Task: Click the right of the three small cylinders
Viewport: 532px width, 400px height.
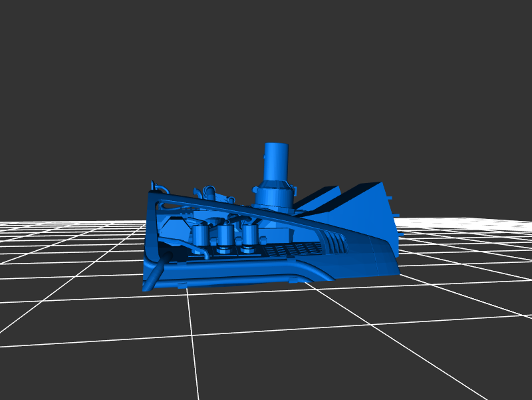Action: (249, 235)
